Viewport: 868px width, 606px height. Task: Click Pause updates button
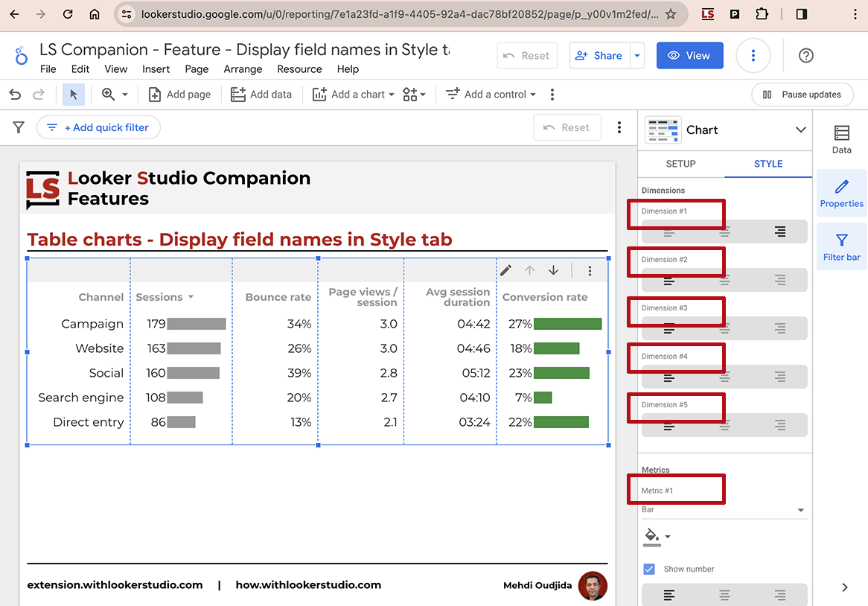coord(802,95)
